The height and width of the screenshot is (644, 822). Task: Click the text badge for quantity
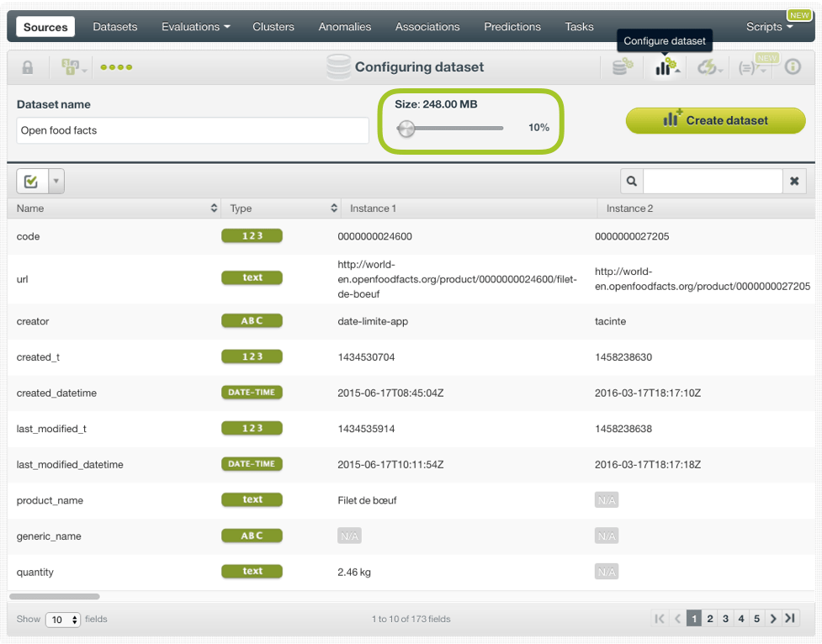[252, 572]
